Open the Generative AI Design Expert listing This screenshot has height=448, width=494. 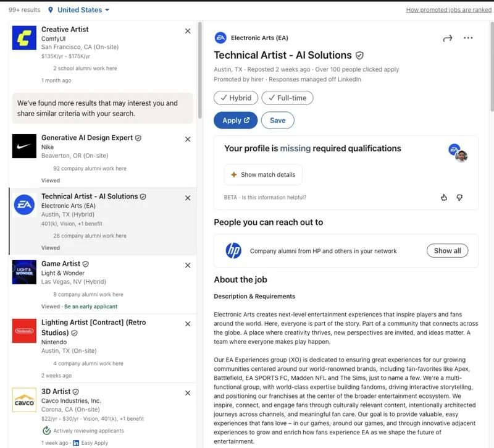[87, 138]
